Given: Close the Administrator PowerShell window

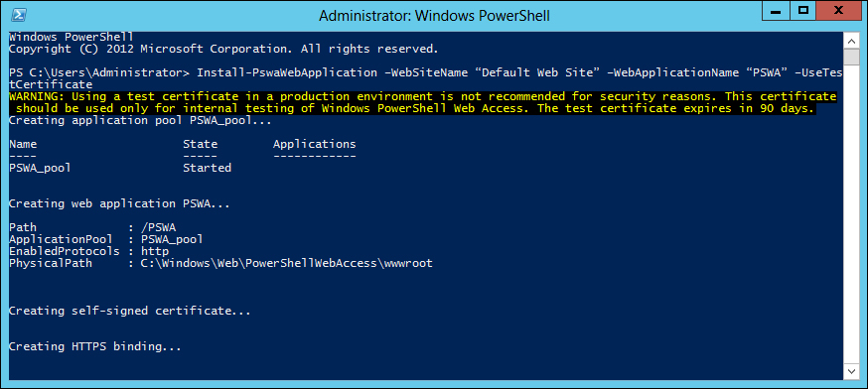Looking at the screenshot, I should pyautogui.click(x=840, y=10).
